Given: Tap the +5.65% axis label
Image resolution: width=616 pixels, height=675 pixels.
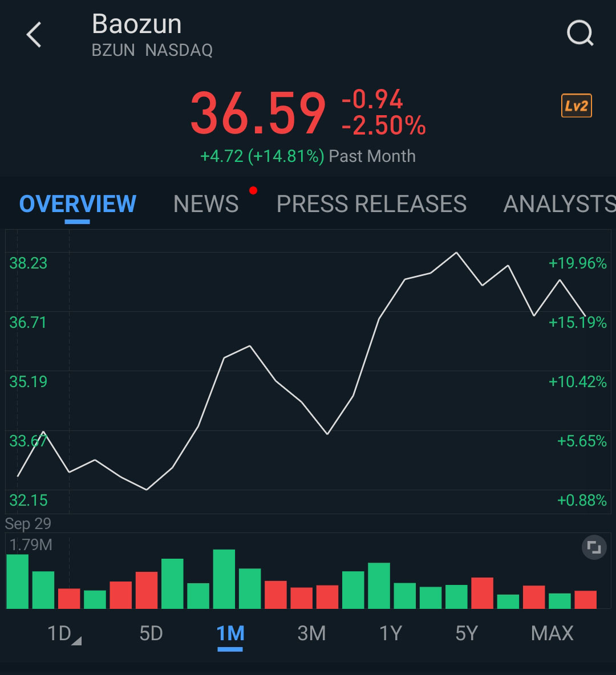Looking at the screenshot, I should click(582, 441).
